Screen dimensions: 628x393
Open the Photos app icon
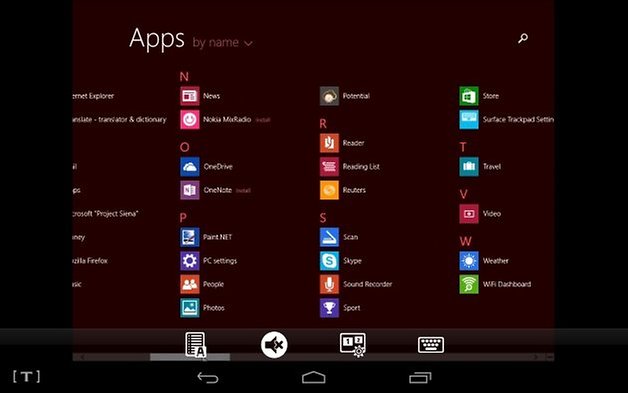[189, 308]
